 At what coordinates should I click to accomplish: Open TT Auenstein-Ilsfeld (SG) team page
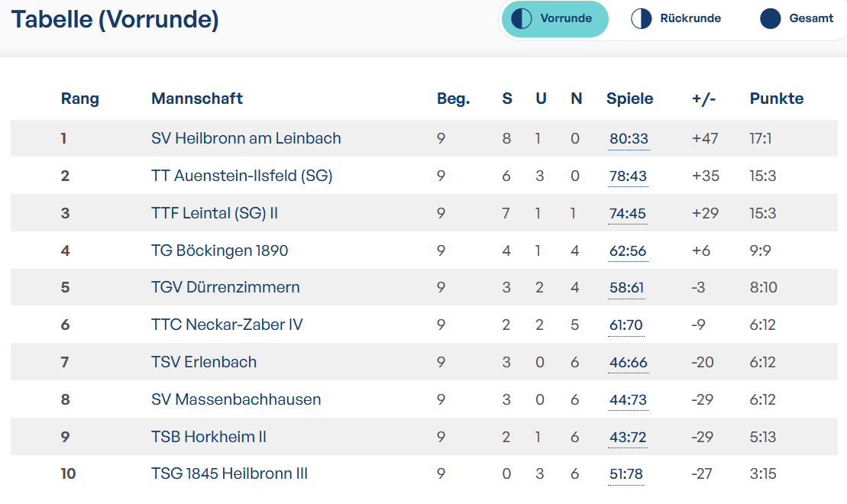(x=242, y=176)
